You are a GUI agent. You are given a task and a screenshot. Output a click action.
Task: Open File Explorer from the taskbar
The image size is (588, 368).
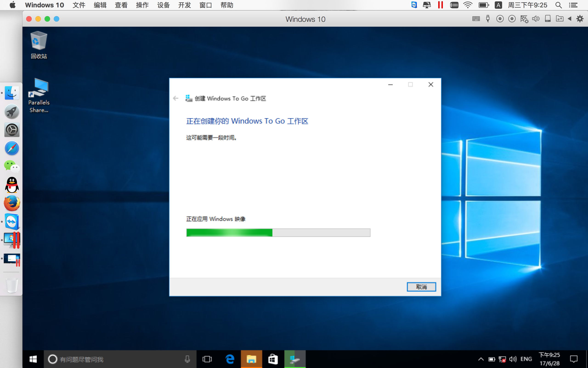point(252,359)
